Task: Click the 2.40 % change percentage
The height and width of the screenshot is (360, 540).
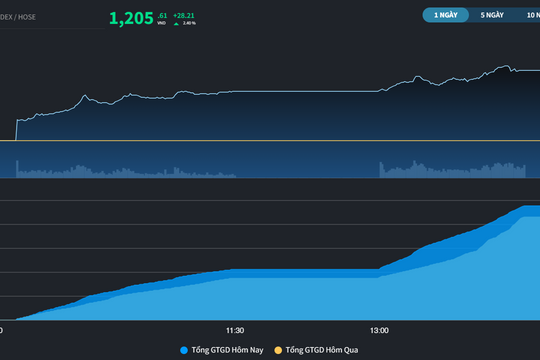Action: [189, 23]
